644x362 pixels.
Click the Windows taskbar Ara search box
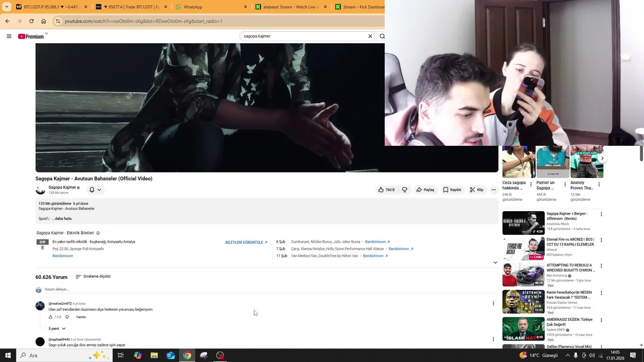(64, 355)
